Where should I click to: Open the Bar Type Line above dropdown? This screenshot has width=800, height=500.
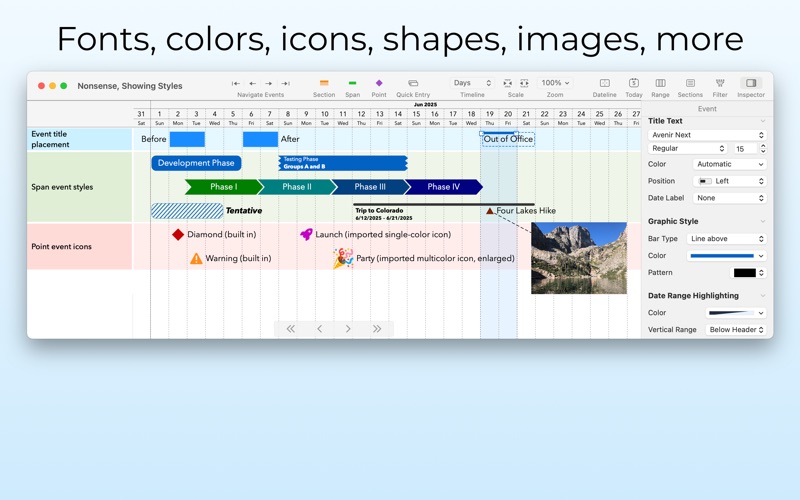(x=726, y=239)
